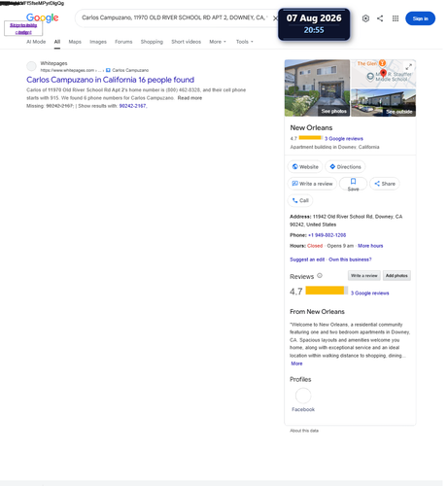Click the Google logo
This screenshot has height=486, width=448.
43,17
